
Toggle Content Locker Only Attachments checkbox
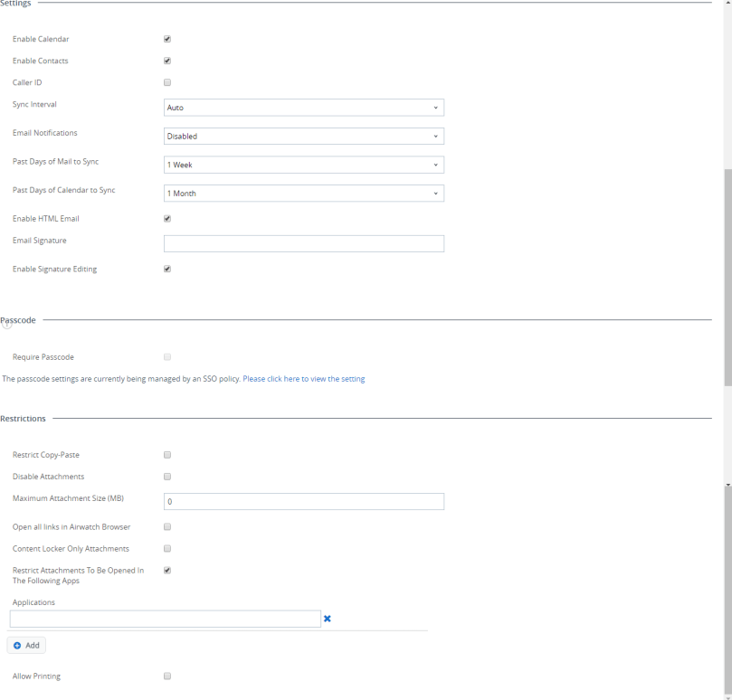(167, 548)
